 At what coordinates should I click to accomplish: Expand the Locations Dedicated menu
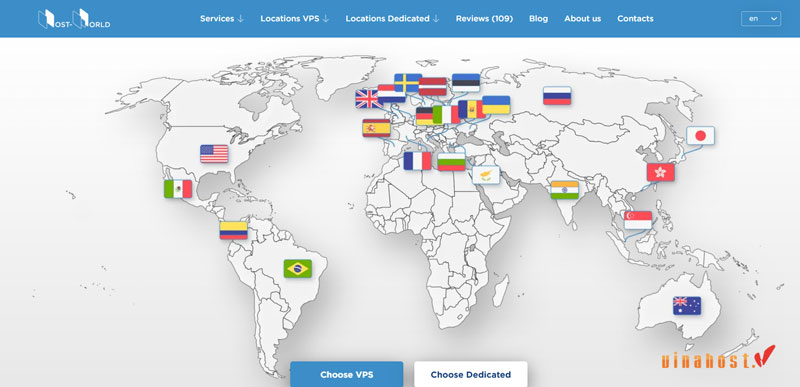point(392,18)
